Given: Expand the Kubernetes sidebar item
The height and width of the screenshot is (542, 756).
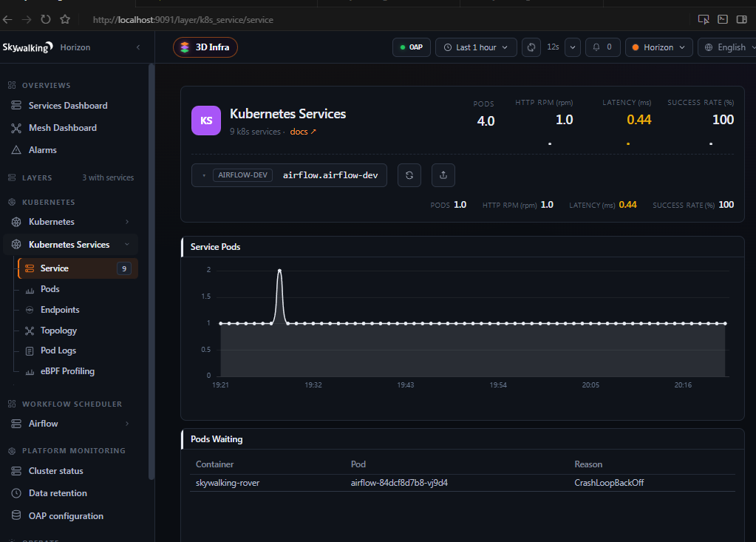Looking at the screenshot, I should 70,222.
